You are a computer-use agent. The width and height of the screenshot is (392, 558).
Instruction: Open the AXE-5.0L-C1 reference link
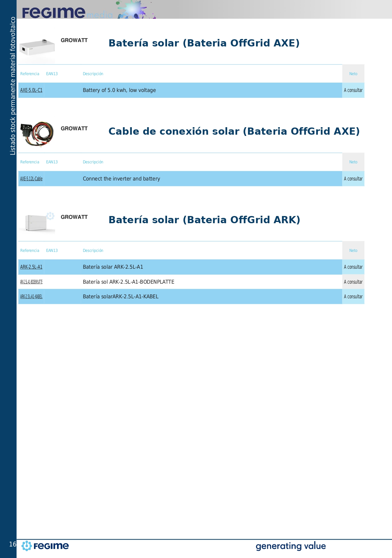31,90
